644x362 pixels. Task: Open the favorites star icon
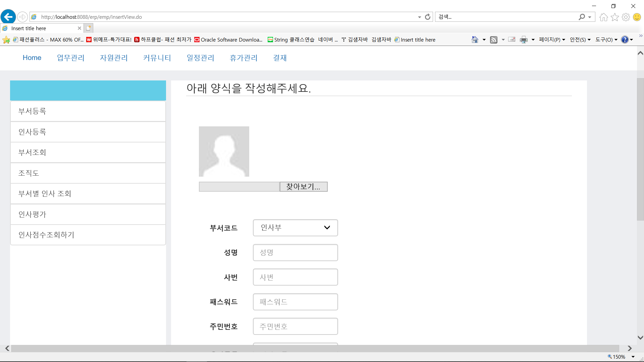[x=615, y=17]
